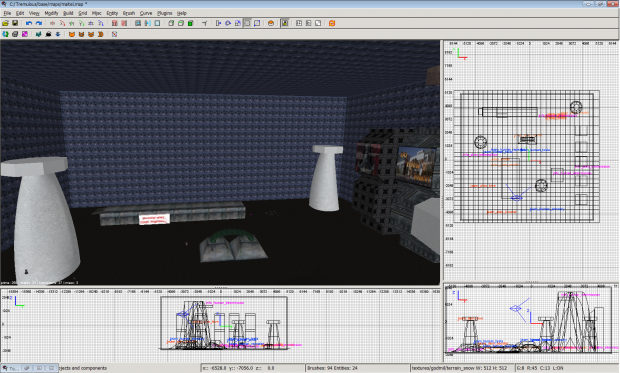Click the teal arrow plugin icon
Screen dimensions: 620x373
(x=39, y=34)
